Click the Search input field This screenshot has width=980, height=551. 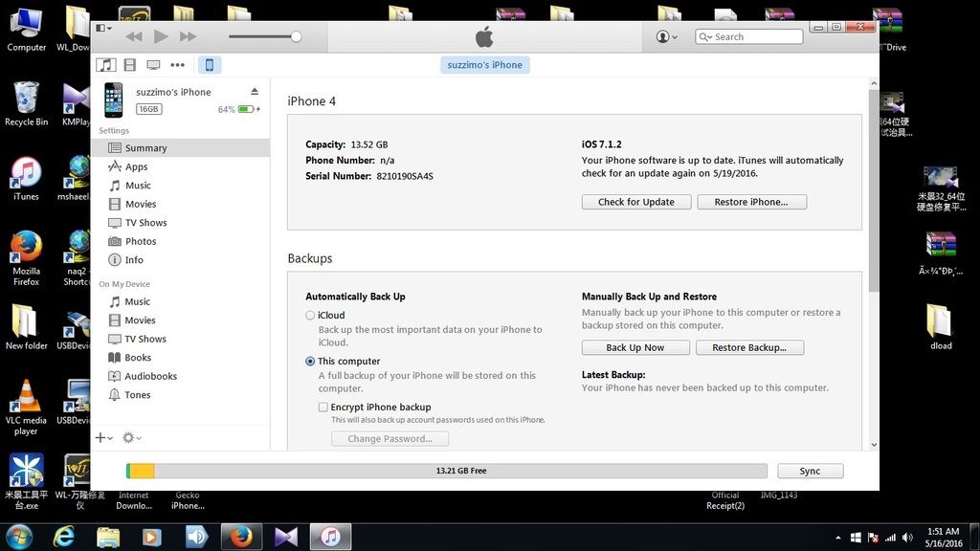756,36
